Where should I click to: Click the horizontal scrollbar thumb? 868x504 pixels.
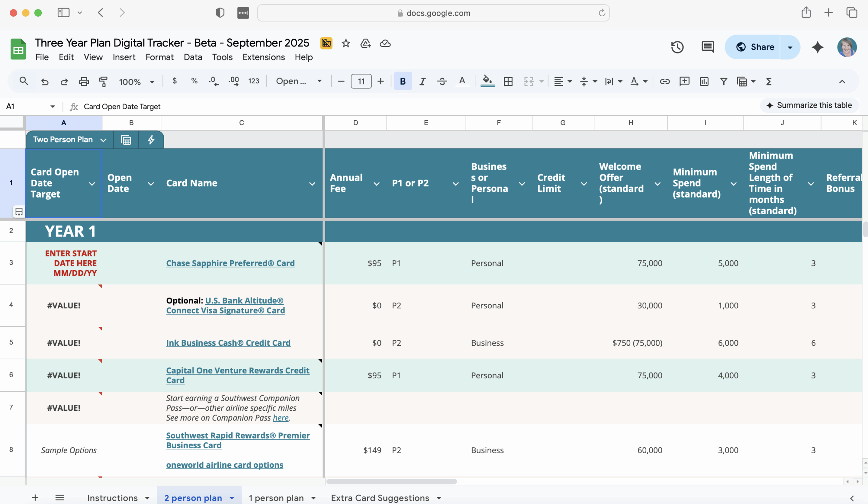pyautogui.click(x=392, y=481)
